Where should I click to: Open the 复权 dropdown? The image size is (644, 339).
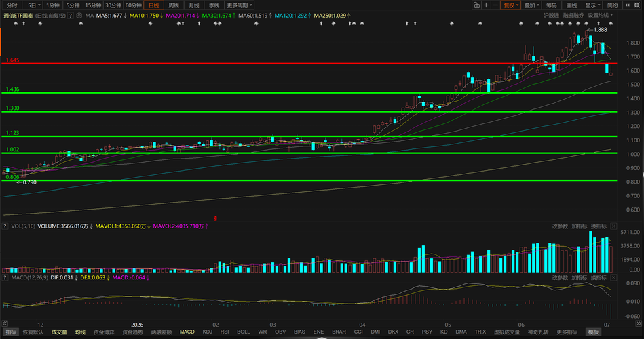click(x=511, y=5)
